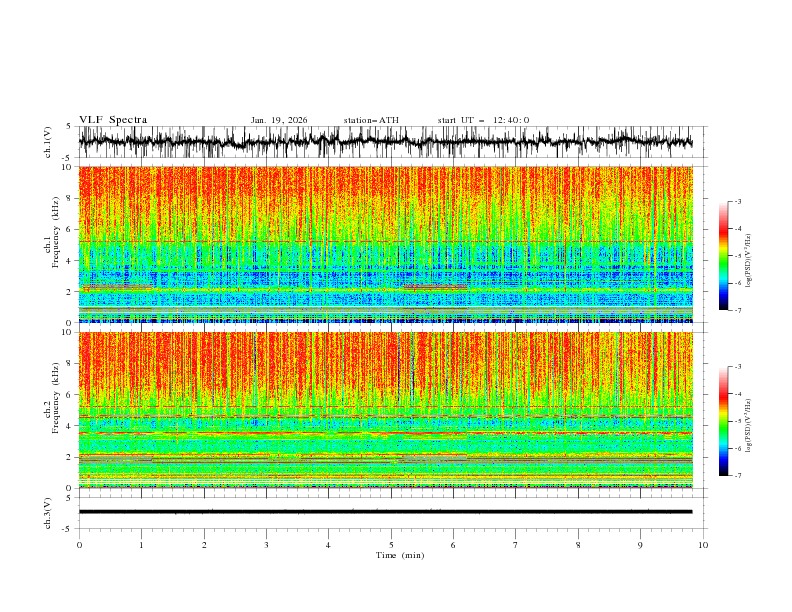
Task: Click the 'ch.1(V)' axis label
Action: tap(48, 142)
